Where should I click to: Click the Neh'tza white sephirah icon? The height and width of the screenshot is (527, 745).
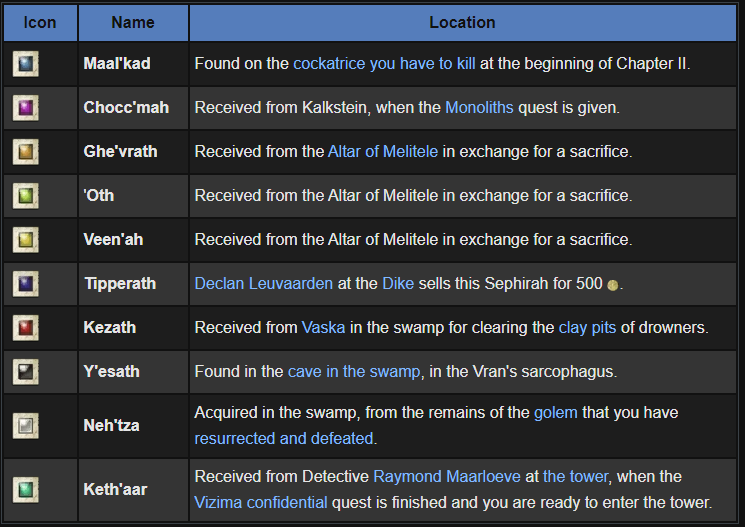point(25,425)
